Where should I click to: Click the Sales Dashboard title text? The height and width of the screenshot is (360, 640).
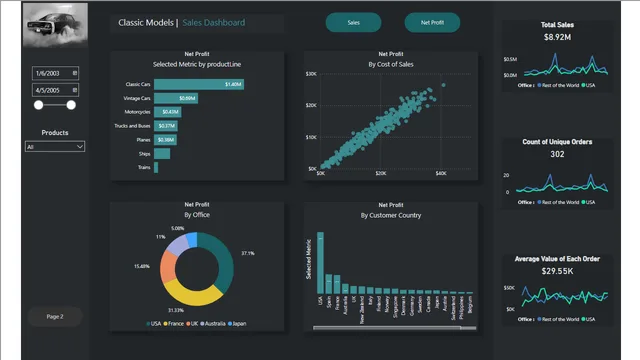coord(213,23)
